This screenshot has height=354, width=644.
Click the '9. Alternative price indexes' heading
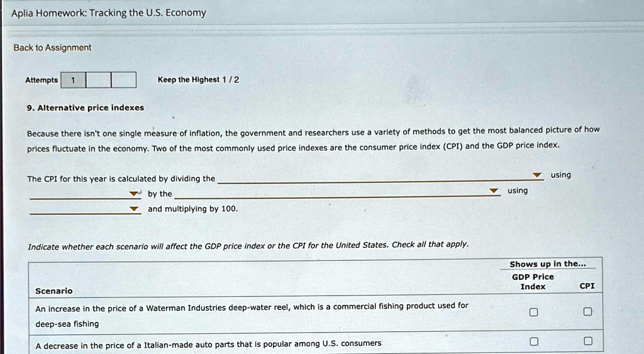pyautogui.click(x=85, y=108)
